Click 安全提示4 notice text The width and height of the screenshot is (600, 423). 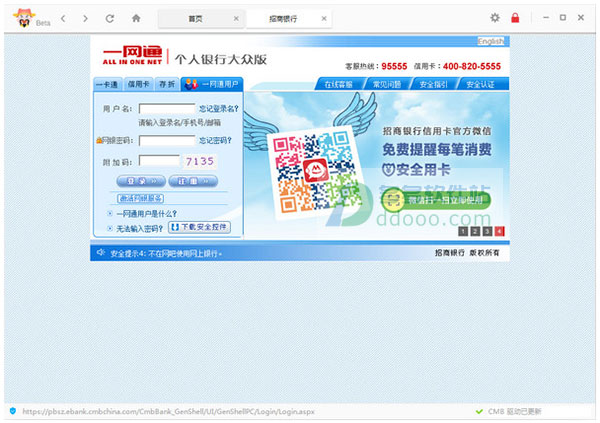click(166, 253)
